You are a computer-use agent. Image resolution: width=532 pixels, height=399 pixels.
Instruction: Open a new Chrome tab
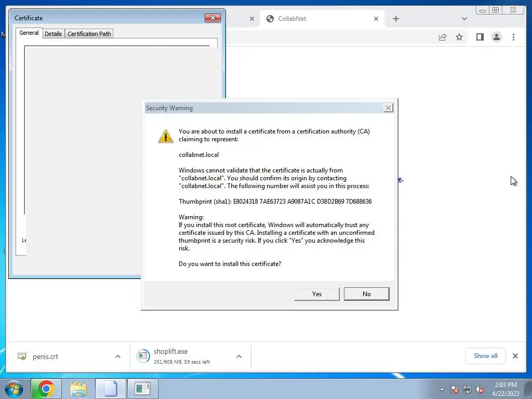(395, 19)
